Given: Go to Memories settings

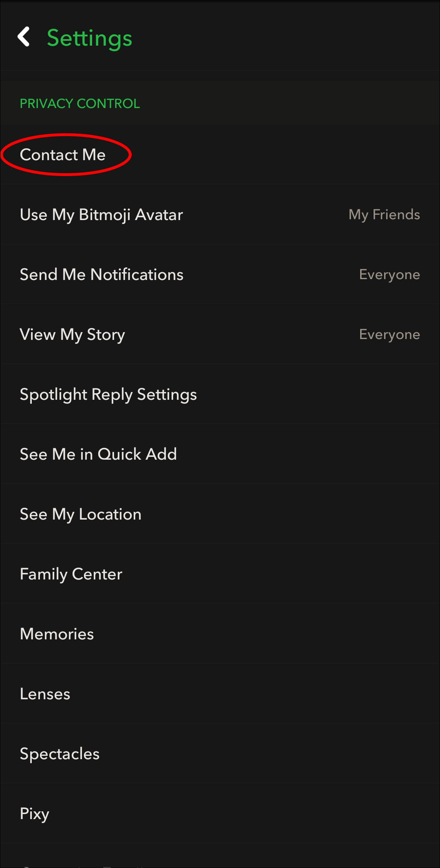Looking at the screenshot, I should click(x=57, y=634).
